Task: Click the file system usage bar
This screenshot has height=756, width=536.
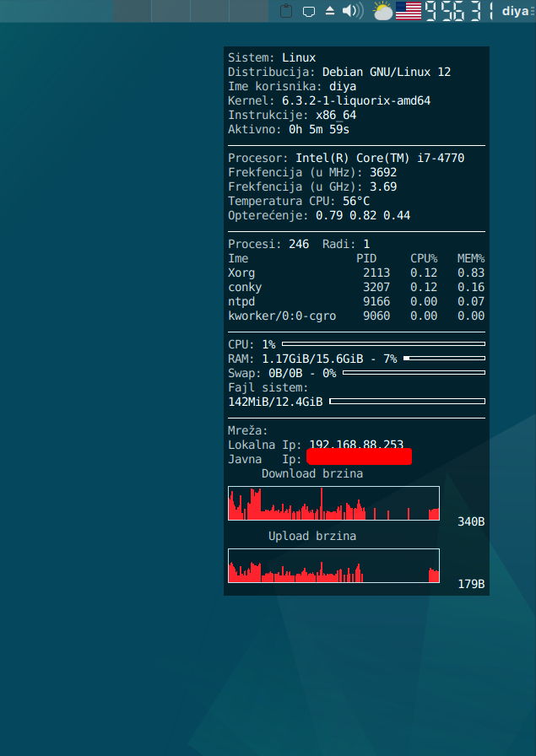Action: (x=407, y=401)
